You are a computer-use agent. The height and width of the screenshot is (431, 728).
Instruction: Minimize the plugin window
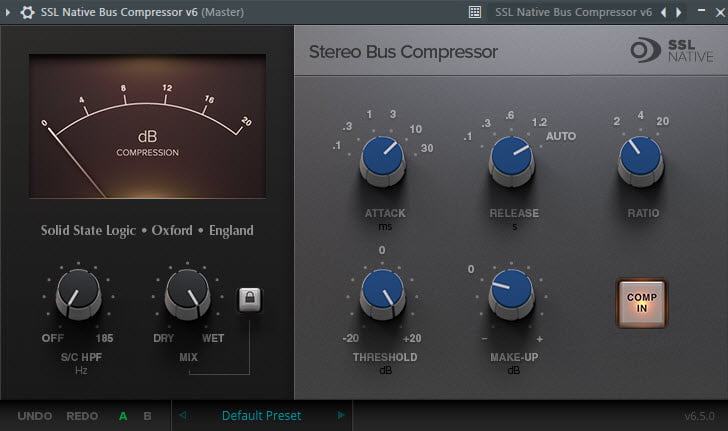(702, 10)
